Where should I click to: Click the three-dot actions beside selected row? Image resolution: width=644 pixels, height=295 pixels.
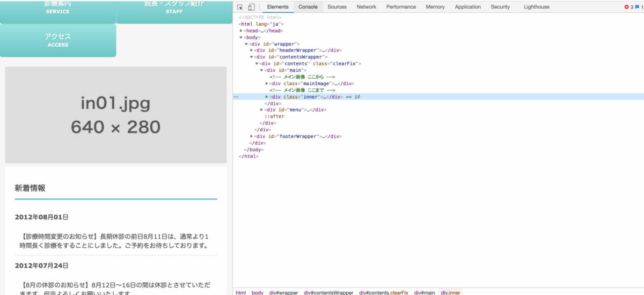(236, 97)
